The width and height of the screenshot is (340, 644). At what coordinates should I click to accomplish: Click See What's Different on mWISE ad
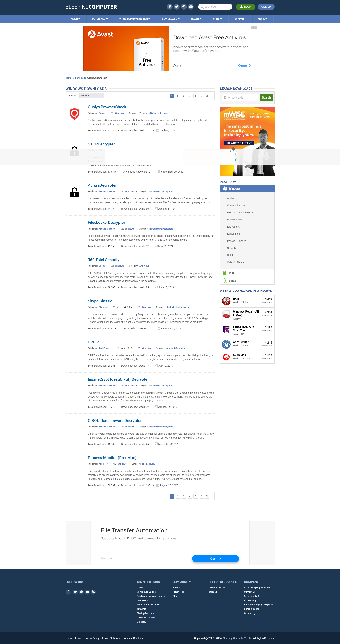point(239,143)
